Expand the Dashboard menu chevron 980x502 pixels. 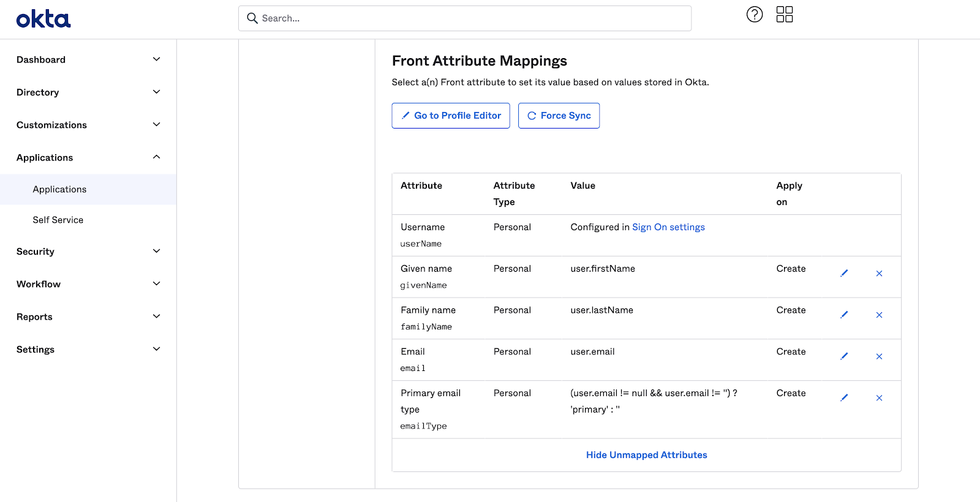pos(156,59)
